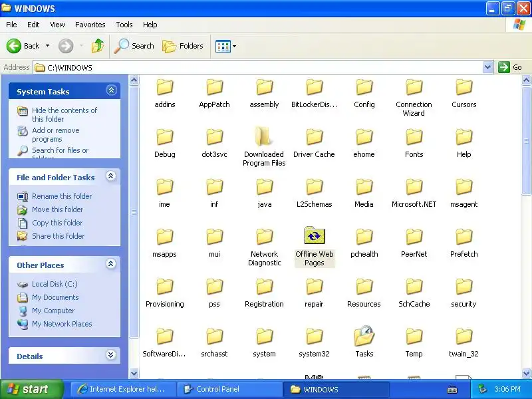Click file list scrollbar down arrow

(x=526, y=373)
